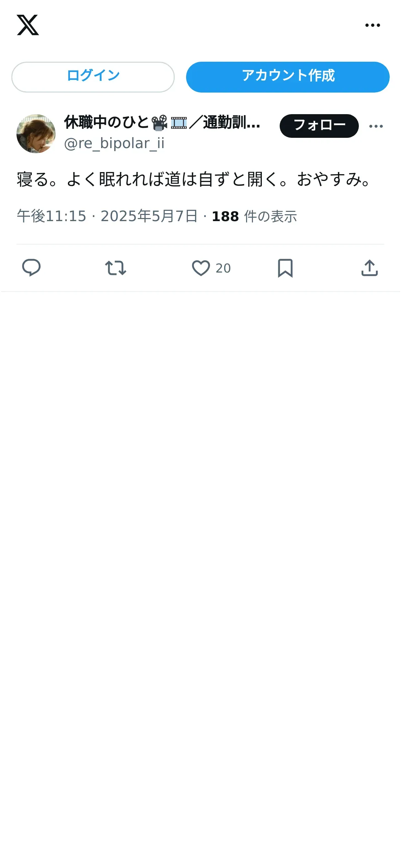Click the display name 休職中のひと
401x868 pixels.
(106, 122)
